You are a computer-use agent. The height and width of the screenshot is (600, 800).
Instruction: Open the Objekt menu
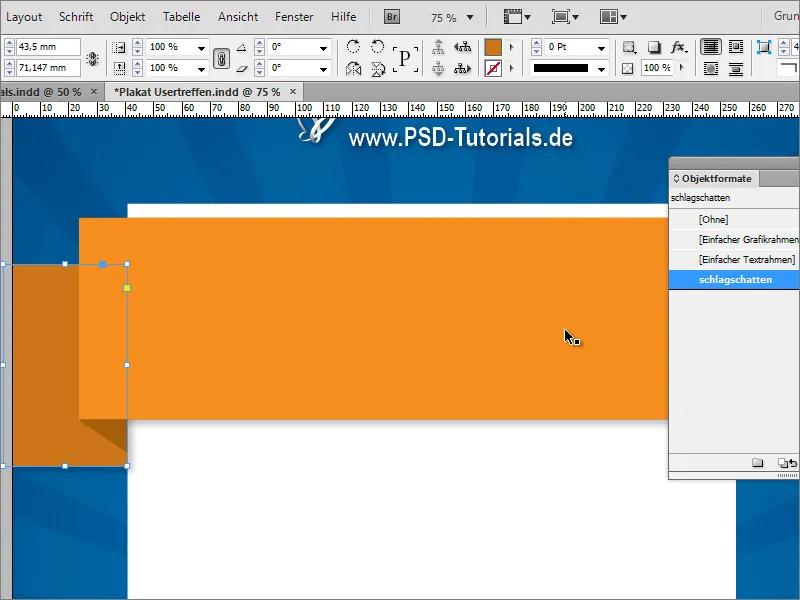click(128, 17)
